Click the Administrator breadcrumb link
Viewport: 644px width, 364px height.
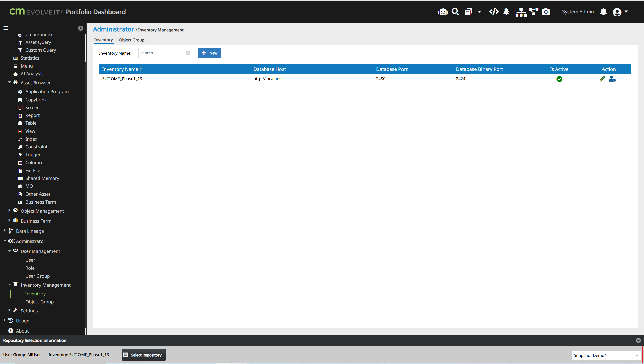113,29
